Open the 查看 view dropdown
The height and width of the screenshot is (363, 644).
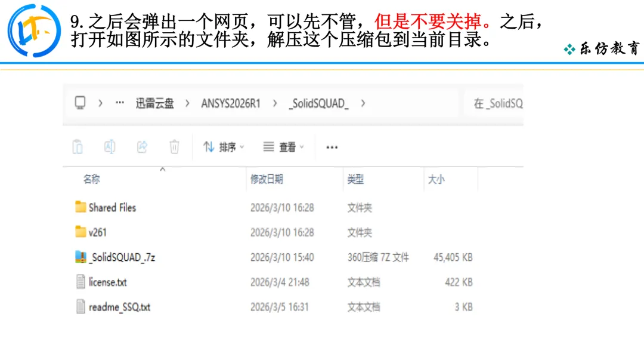[283, 147]
